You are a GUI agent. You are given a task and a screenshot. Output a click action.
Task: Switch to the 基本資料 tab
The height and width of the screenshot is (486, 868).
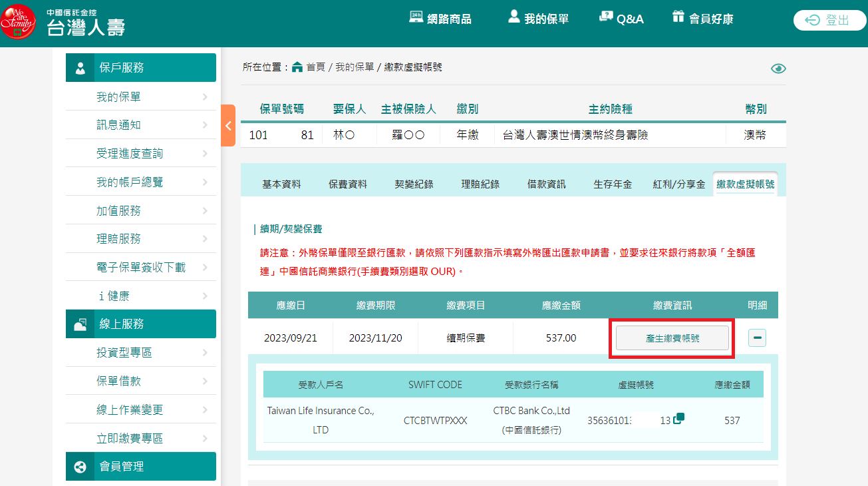281,184
